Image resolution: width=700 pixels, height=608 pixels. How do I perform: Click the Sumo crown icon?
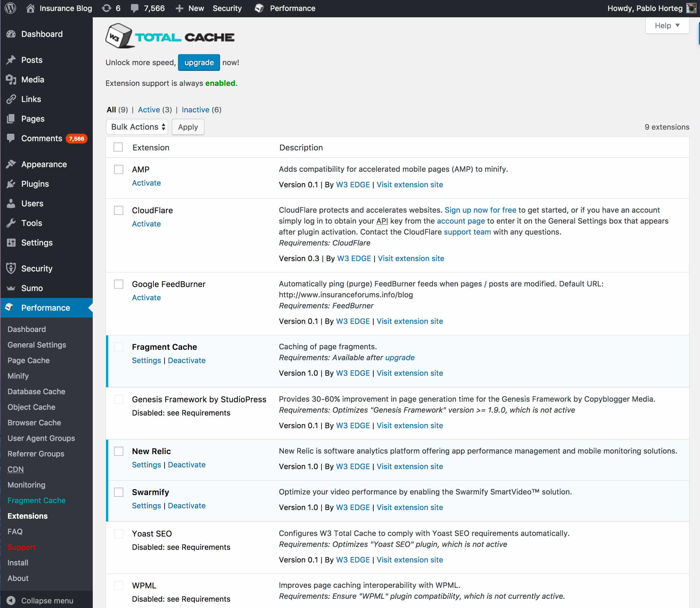(x=11, y=288)
